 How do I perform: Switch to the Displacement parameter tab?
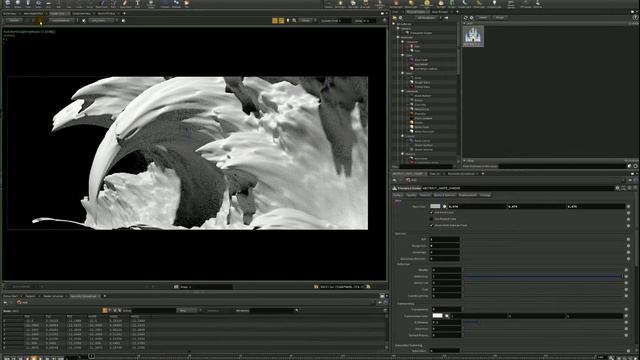467,195
